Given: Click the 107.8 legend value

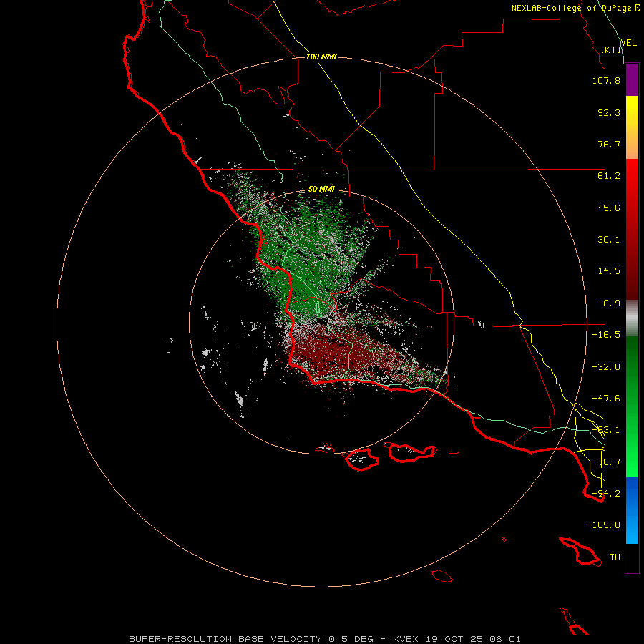Looking at the screenshot, I should pyautogui.click(x=606, y=80).
